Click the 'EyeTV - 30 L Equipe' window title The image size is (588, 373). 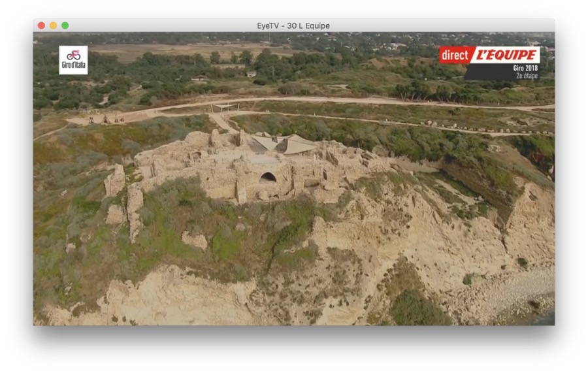click(293, 25)
